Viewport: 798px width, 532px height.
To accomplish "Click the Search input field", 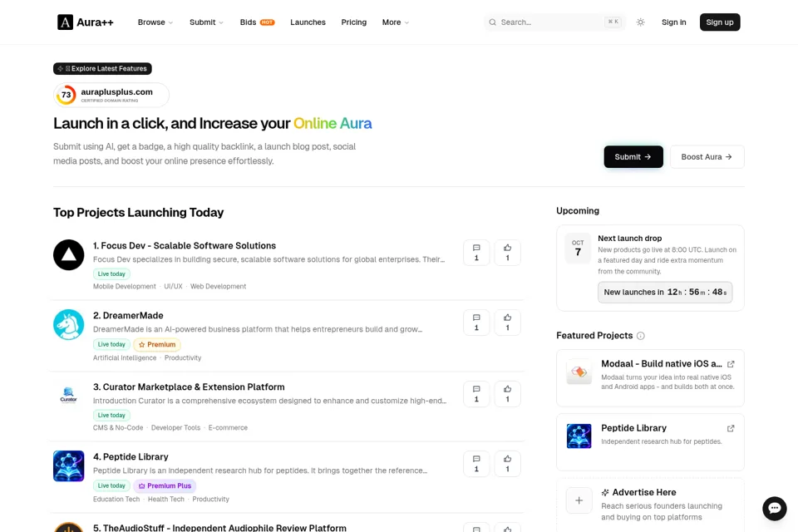I will [554, 22].
